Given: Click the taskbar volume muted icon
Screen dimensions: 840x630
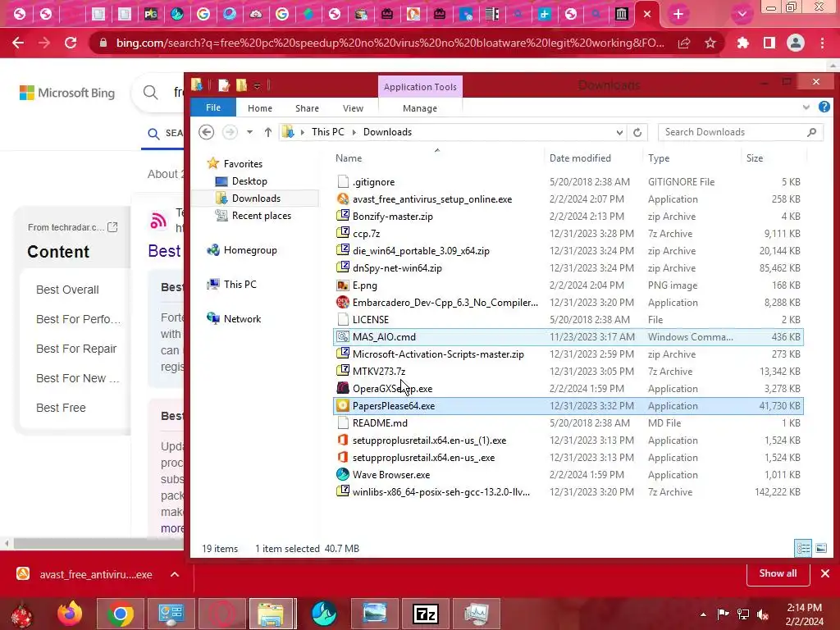Looking at the screenshot, I should [x=764, y=614].
